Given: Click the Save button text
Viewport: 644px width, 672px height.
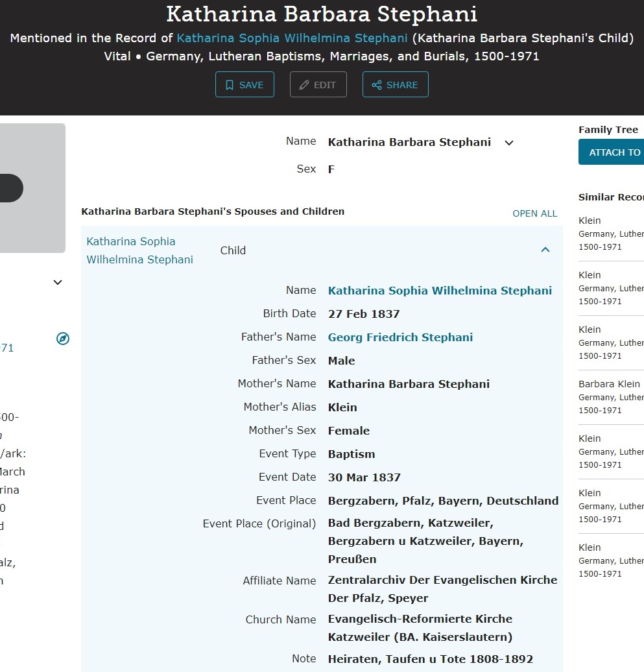Looking at the screenshot, I should pos(251,85).
